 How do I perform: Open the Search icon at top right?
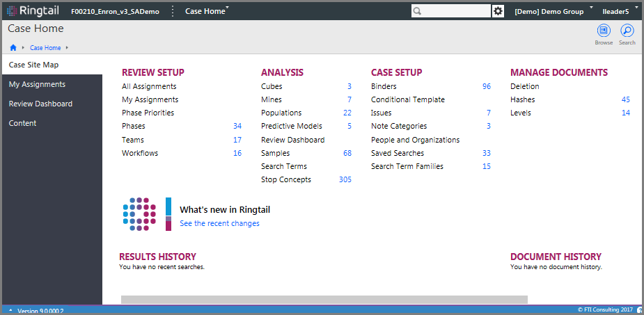(627, 31)
